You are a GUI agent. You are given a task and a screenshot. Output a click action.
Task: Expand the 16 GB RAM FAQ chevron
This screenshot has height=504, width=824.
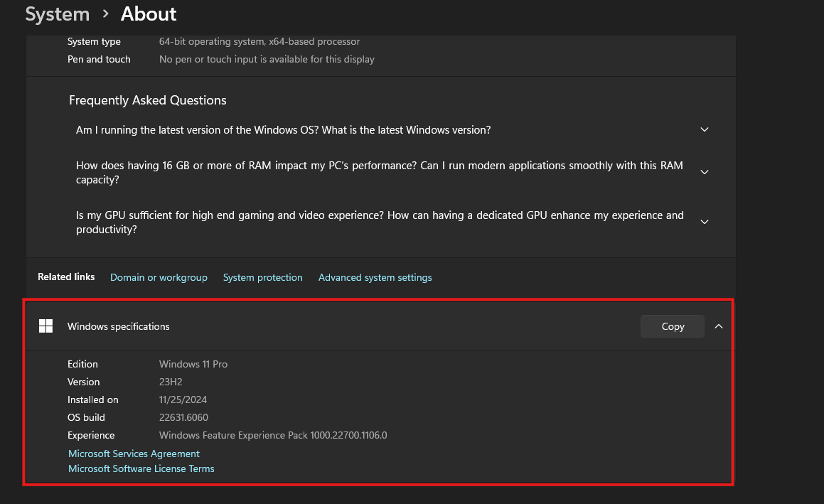(705, 172)
